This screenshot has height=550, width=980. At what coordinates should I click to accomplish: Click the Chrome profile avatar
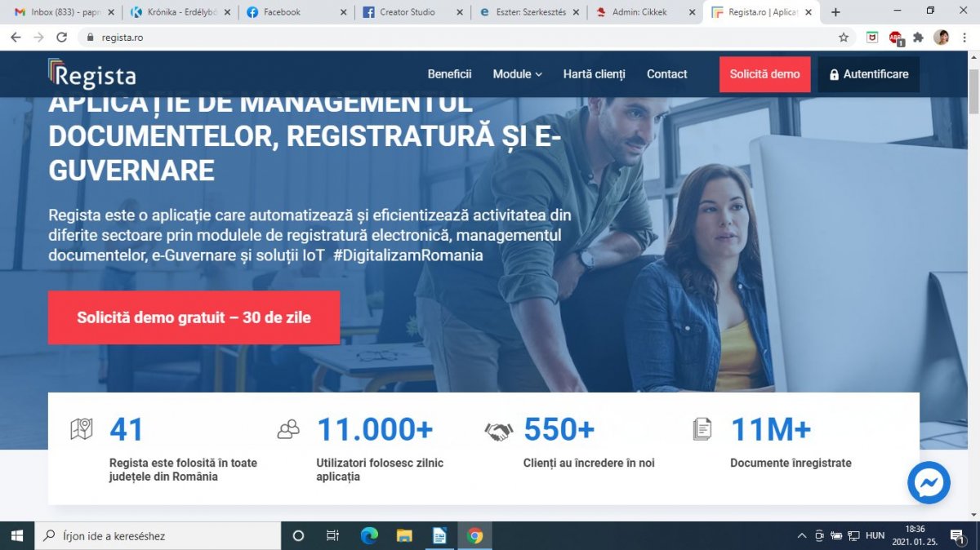pos(941,38)
